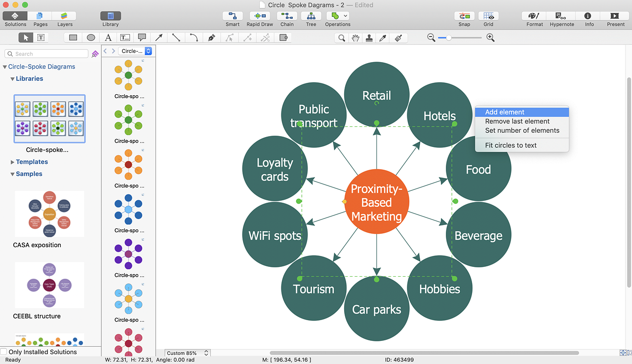The height and width of the screenshot is (364, 632).
Task: Select the Ellipse shape tool
Action: (x=91, y=37)
